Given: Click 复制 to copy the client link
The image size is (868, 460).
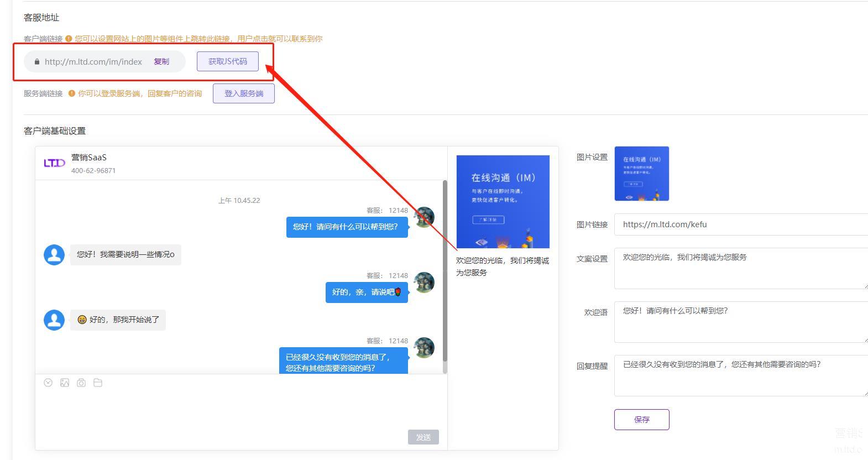Looking at the screenshot, I should pos(161,61).
